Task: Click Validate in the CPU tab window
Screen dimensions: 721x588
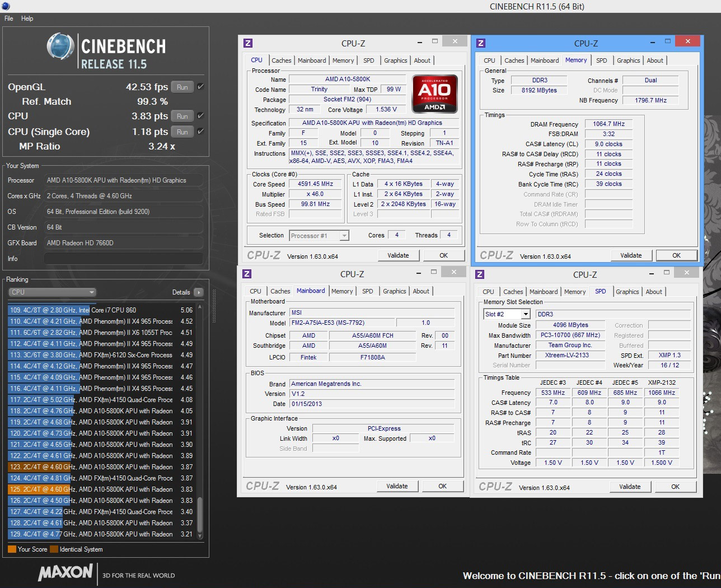Action: [x=398, y=255]
